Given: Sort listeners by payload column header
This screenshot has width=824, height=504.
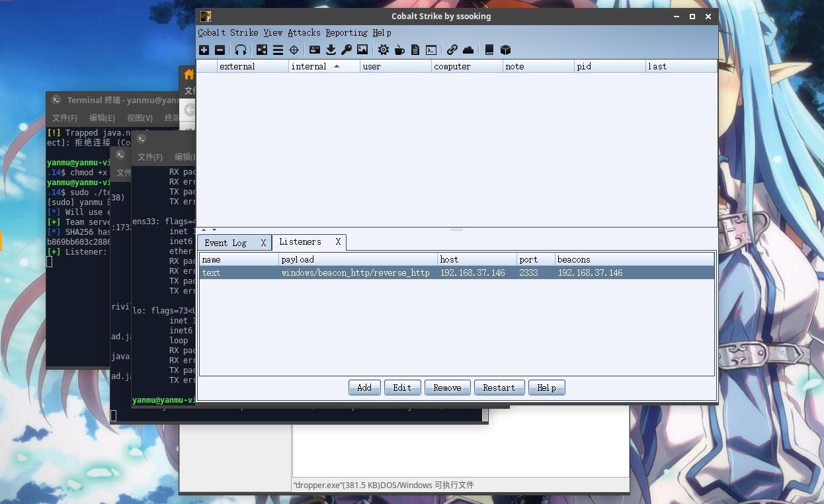Looking at the screenshot, I should (x=358, y=259).
